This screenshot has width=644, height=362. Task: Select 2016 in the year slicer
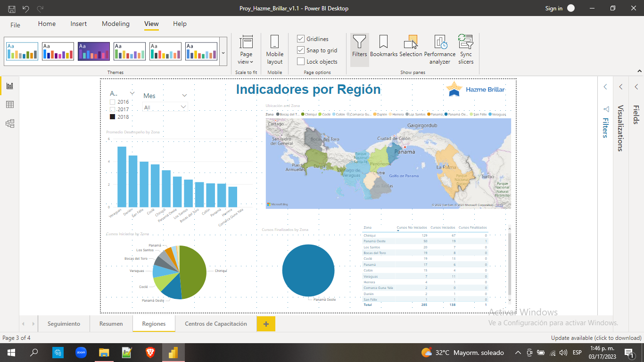pos(113,102)
